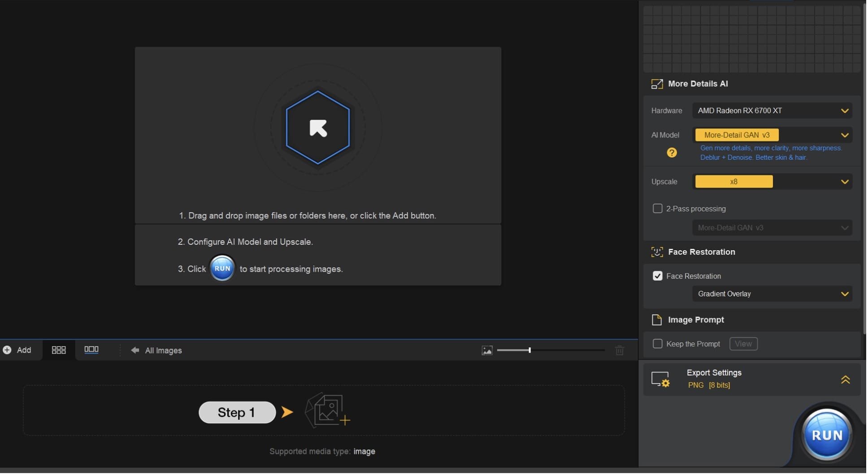Image resolution: width=868 pixels, height=474 pixels.
Task: Open the x8 Upscale dropdown
Action: click(x=772, y=181)
